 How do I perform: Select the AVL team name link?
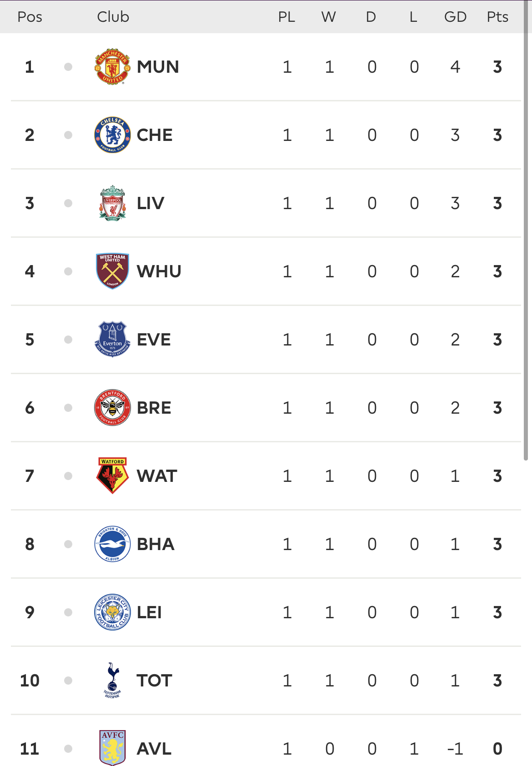tap(154, 749)
